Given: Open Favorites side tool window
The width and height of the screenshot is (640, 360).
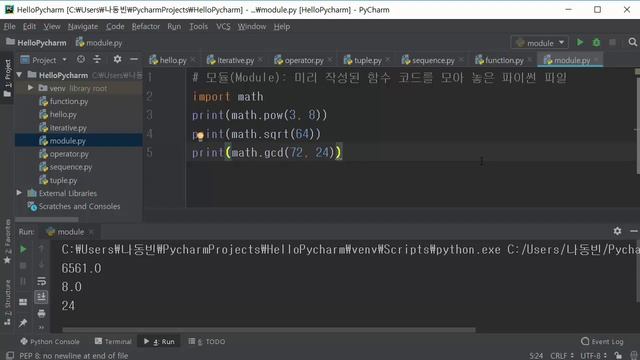Looking at the screenshot, I should pyautogui.click(x=7, y=241).
